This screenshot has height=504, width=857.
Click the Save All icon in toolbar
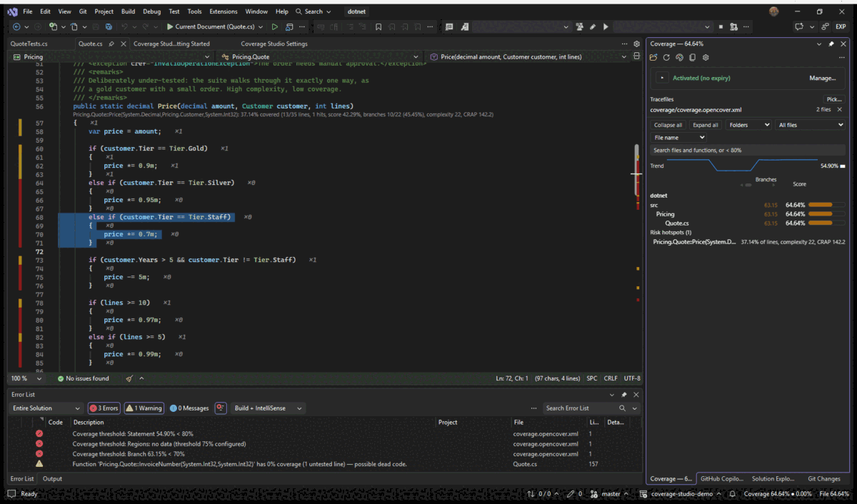click(x=108, y=26)
